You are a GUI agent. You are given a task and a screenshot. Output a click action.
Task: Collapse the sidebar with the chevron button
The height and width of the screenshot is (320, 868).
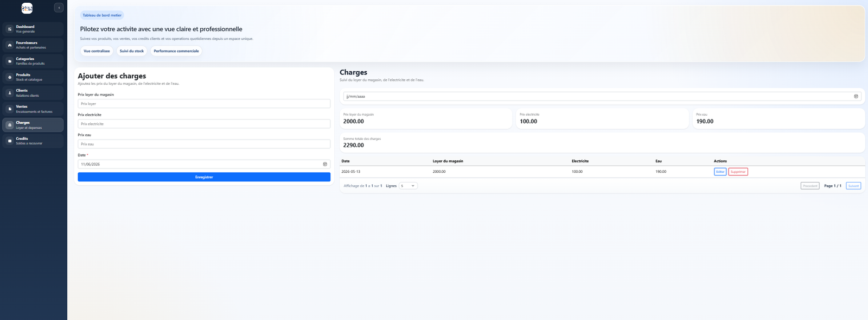[59, 8]
